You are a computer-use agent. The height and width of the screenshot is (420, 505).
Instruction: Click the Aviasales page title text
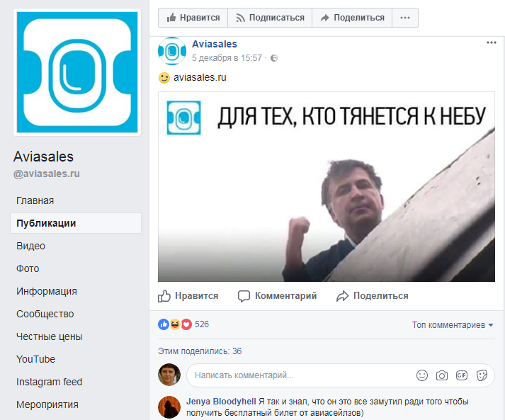coord(43,157)
